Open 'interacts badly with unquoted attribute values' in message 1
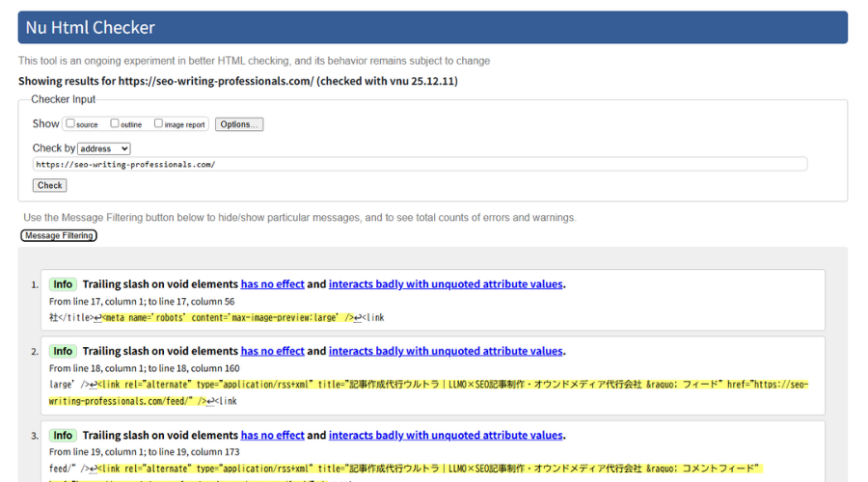 coord(446,283)
